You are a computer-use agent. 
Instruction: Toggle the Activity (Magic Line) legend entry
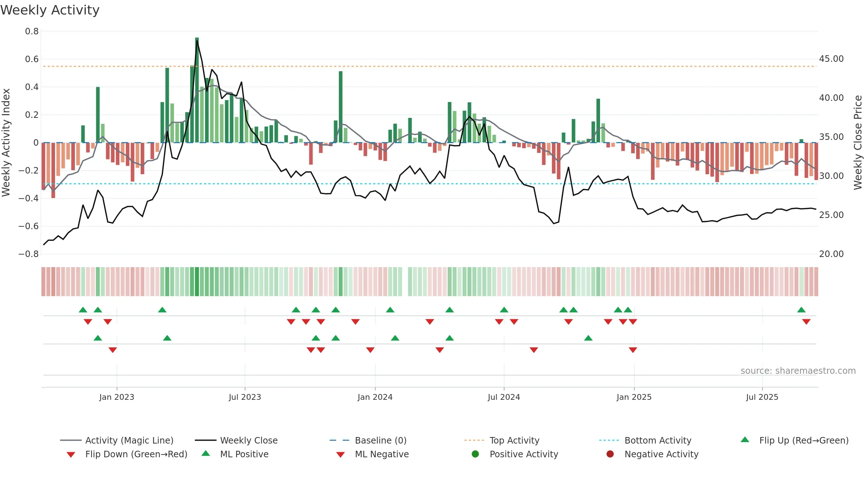[x=117, y=440]
